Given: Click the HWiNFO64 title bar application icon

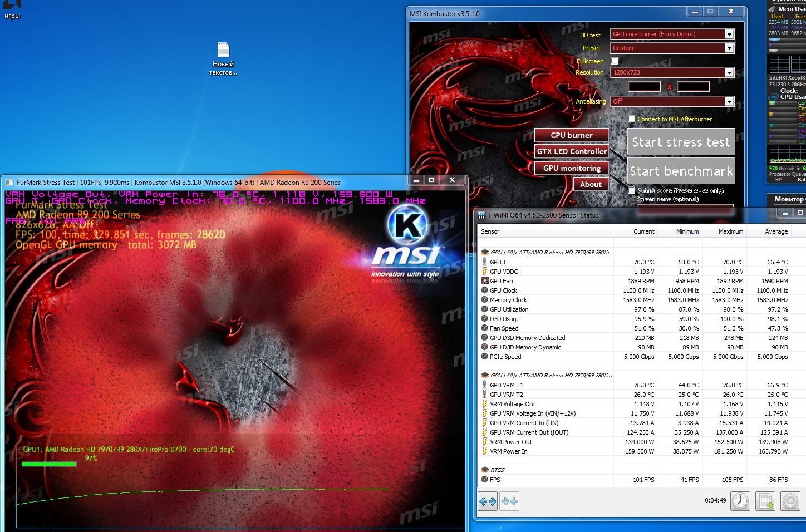Looking at the screenshot, I should (x=482, y=215).
